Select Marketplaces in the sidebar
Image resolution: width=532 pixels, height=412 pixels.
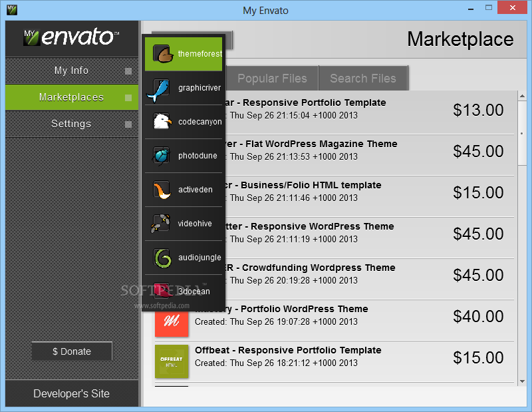point(72,97)
